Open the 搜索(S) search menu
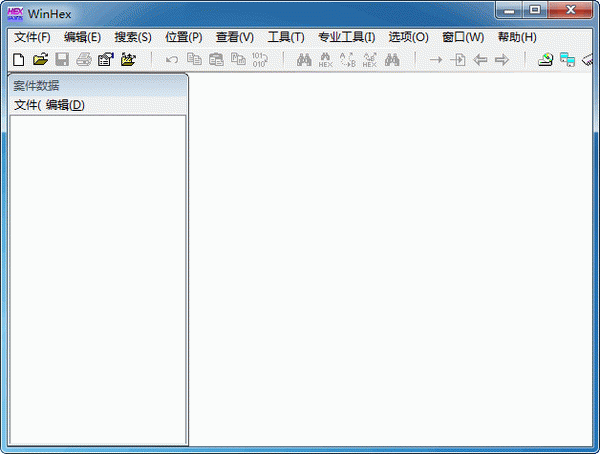 point(133,37)
